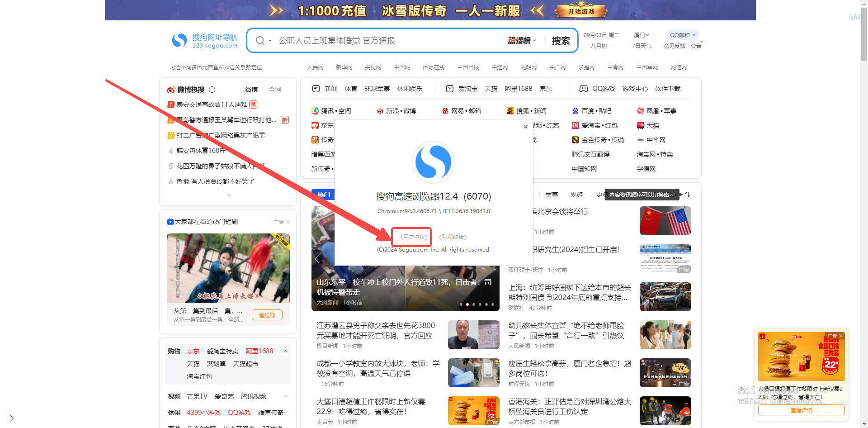Select the 军事 news tab
Viewport: 868px width, 428px height.
pyautogui.click(x=552, y=195)
